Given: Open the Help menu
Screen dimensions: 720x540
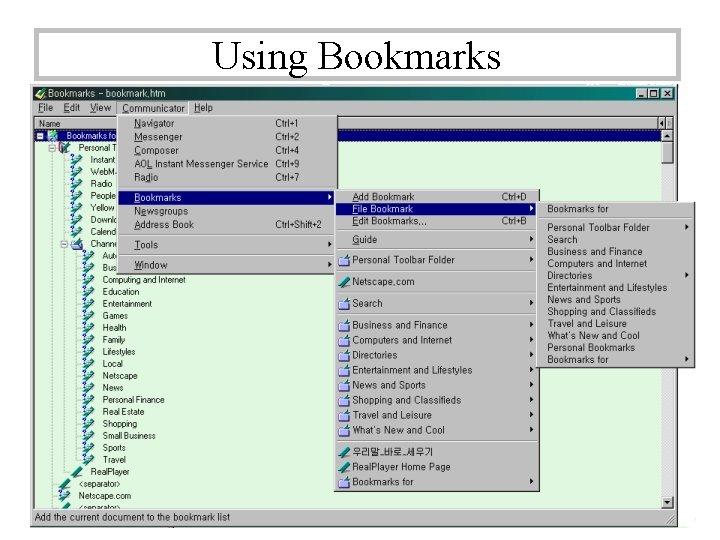Looking at the screenshot, I should 203,108.
